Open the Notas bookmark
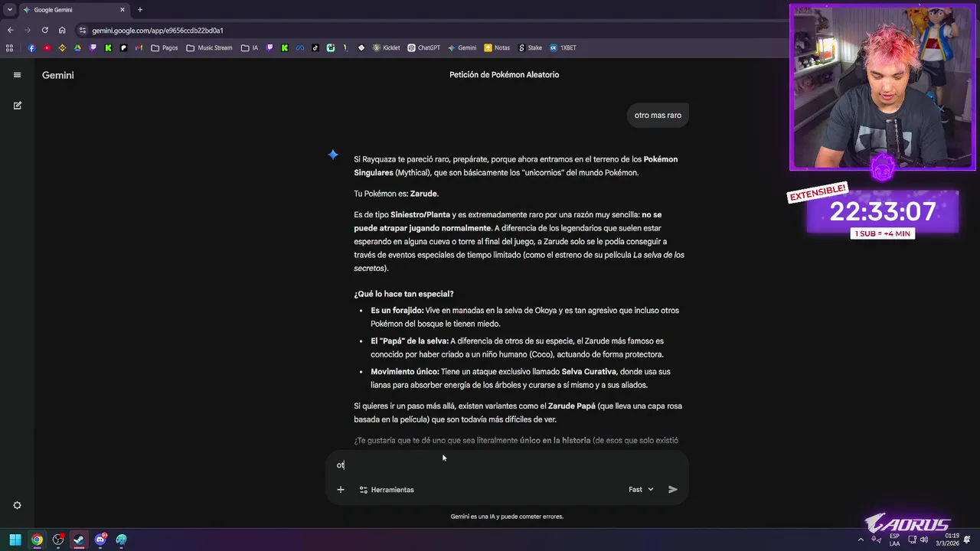 point(497,47)
